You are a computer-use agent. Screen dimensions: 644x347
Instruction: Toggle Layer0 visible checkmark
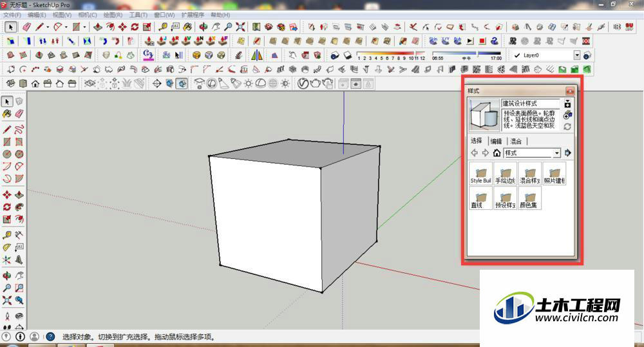pos(517,55)
